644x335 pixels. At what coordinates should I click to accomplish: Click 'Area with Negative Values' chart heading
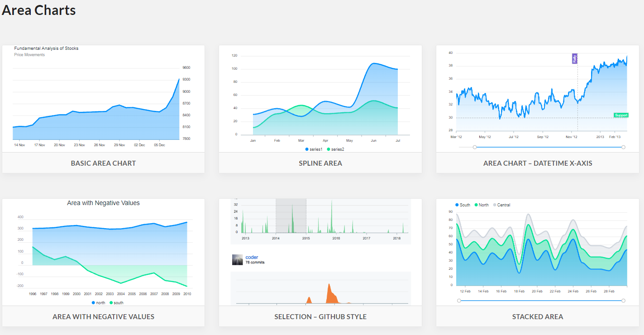click(x=103, y=203)
